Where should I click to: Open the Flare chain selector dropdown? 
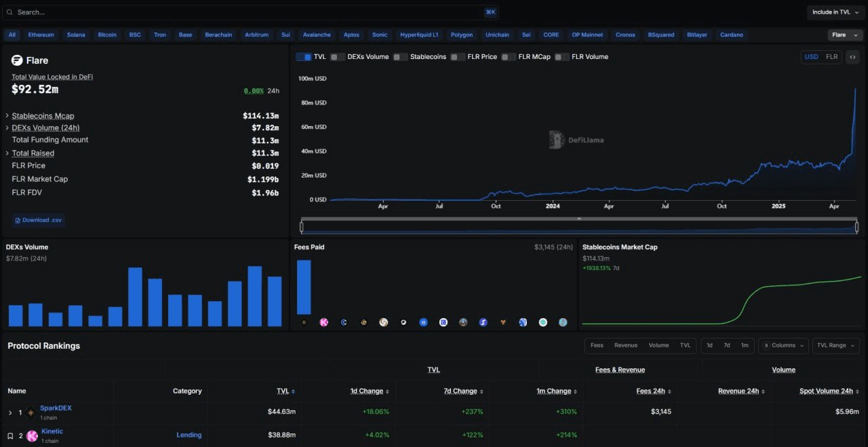coord(845,35)
